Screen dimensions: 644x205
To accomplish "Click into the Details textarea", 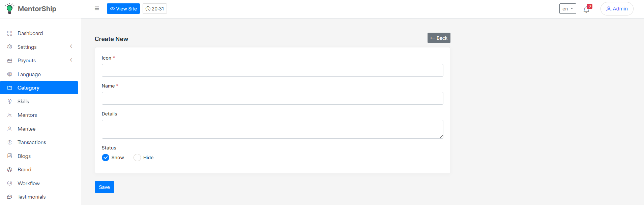I will [272, 129].
